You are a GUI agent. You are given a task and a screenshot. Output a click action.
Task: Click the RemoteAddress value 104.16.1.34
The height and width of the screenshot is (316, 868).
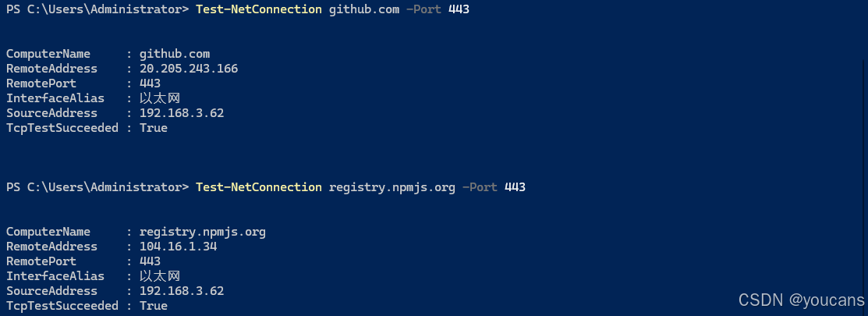coord(179,247)
